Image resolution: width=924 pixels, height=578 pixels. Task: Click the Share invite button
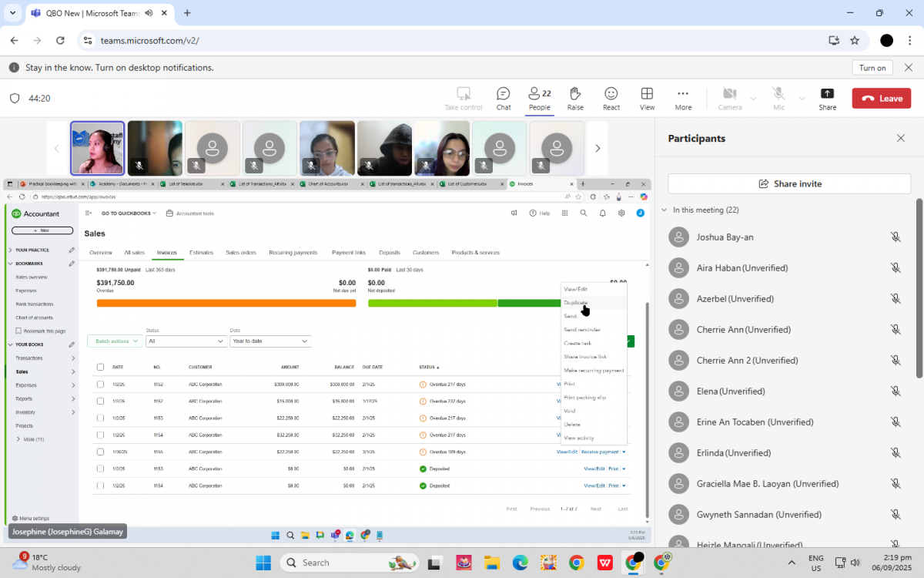pyautogui.click(x=789, y=183)
